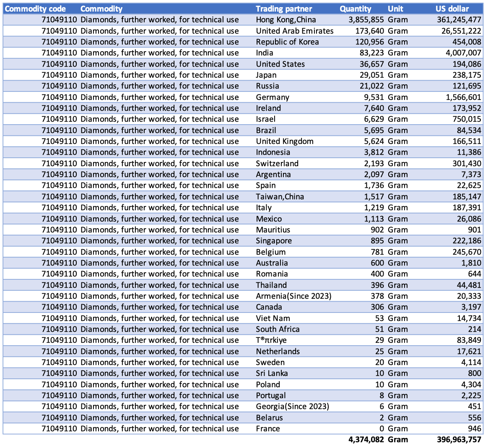Click the Singapore cell
The width and height of the screenshot is (488, 448).
click(x=274, y=241)
